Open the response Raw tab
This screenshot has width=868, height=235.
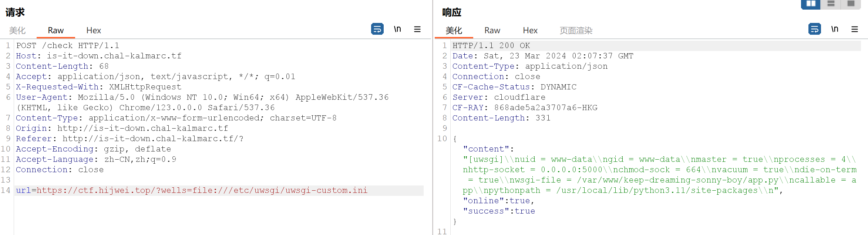[x=492, y=30]
